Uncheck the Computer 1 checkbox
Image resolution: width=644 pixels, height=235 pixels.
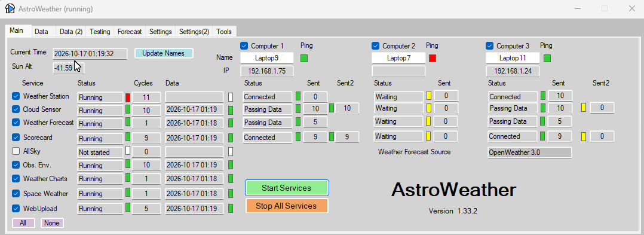244,45
